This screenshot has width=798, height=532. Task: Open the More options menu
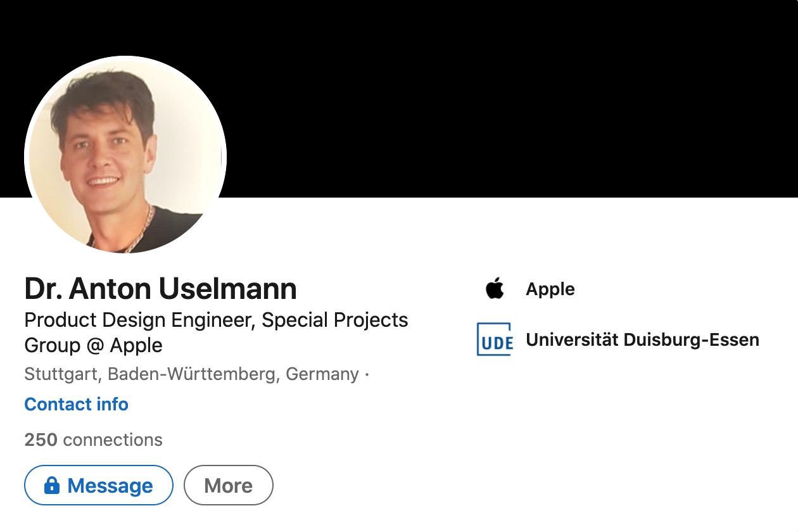pos(228,486)
